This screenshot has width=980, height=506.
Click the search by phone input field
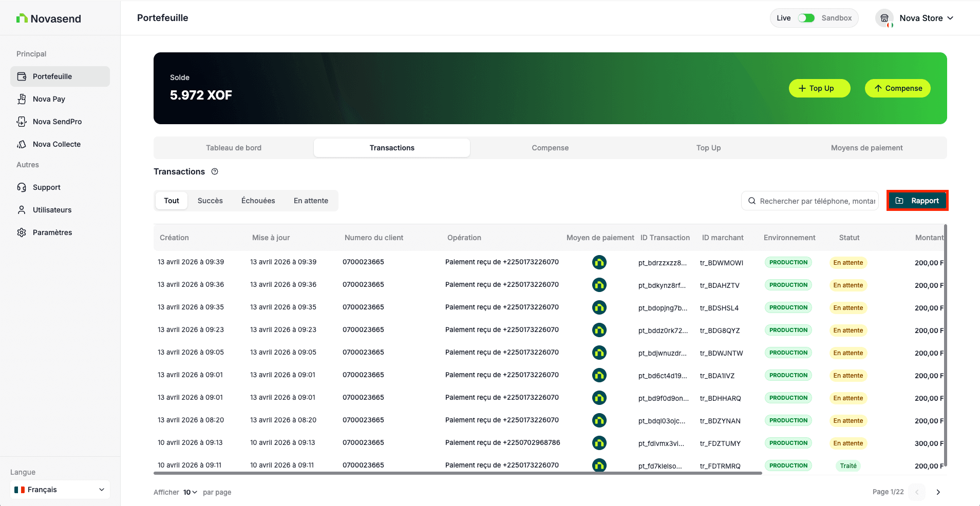click(810, 201)
